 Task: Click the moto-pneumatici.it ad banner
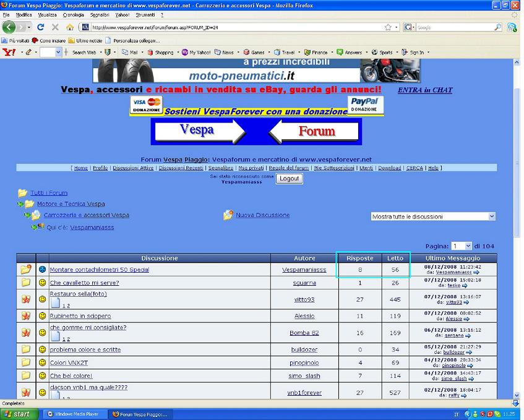pos(256,71)
